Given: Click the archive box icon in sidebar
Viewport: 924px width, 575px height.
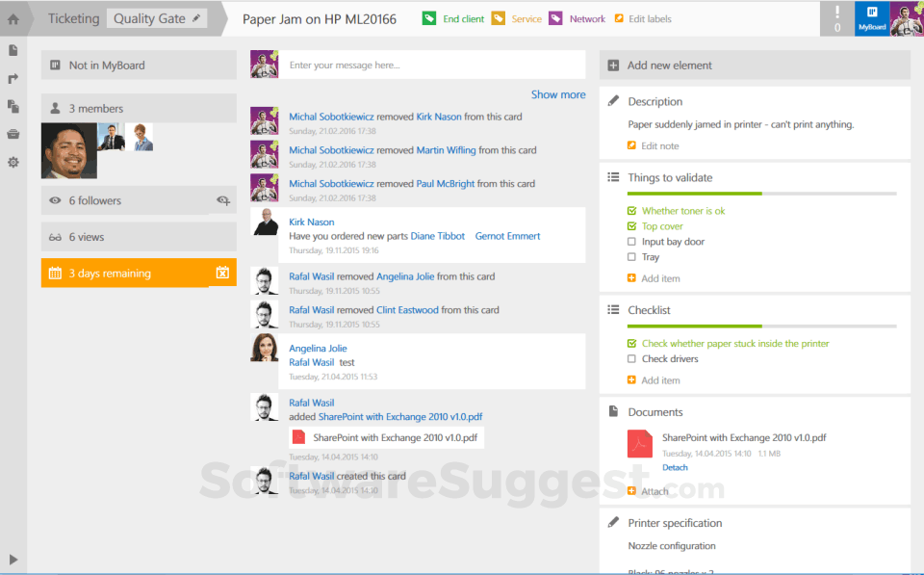Looking at the screenshot, I should point(13,135).
